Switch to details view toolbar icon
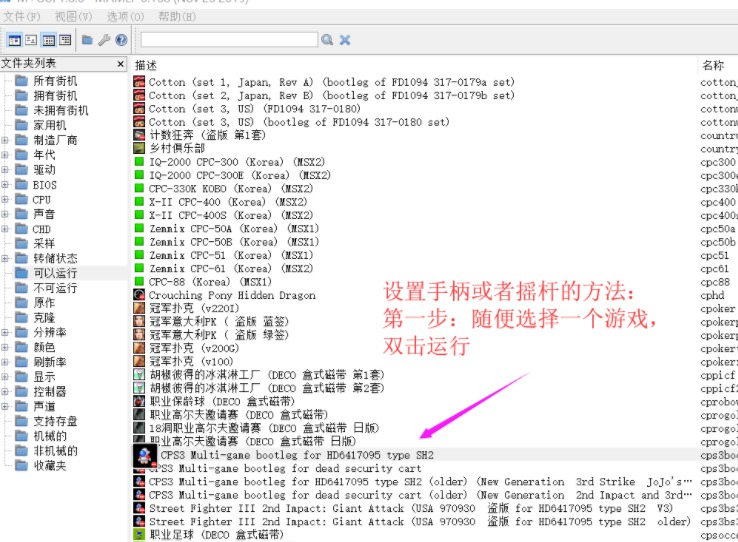 48,40
